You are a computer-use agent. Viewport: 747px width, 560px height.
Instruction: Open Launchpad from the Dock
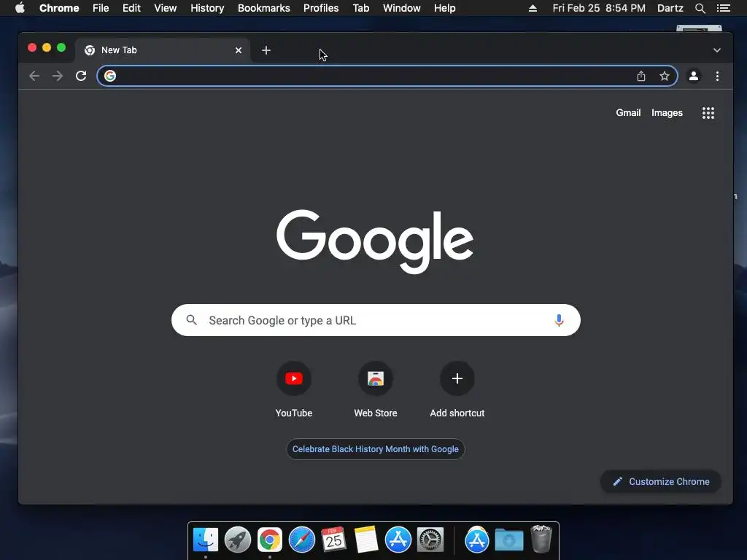click(238, 540)
